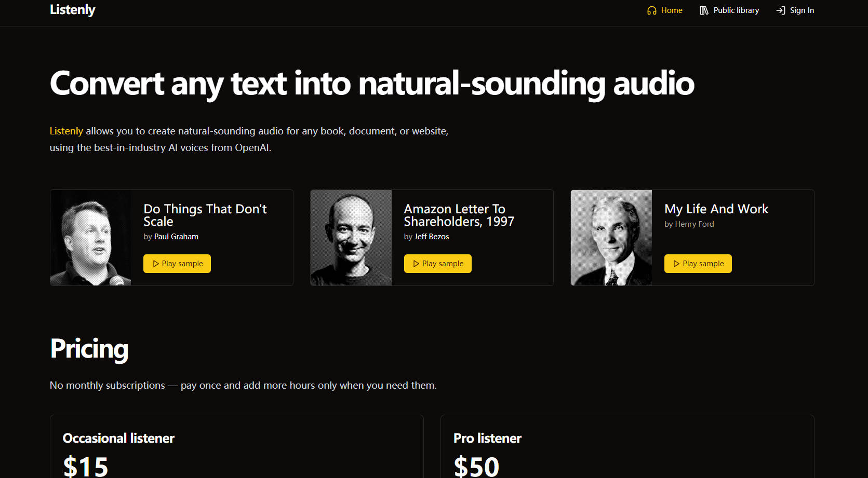Click Paul Graham's portrait thumbnail
Screen dimensions: 868x478
tap(91, 238)
